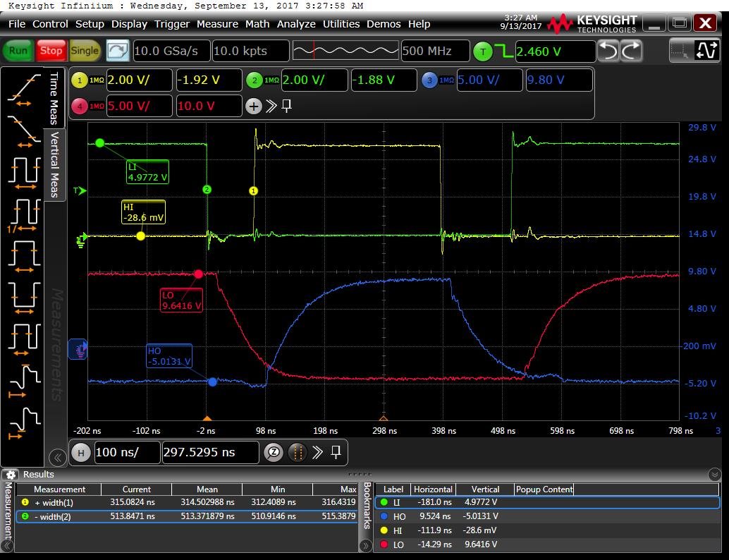Open the Setup menu
The width and height of the screenshot is (729, 560).
[90, 24]
